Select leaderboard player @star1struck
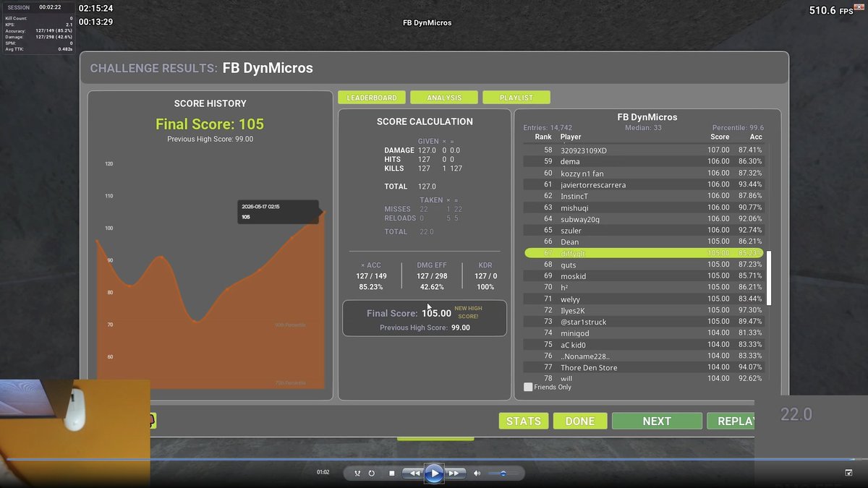This screenshot has width=868, height=488. [644, 322]
